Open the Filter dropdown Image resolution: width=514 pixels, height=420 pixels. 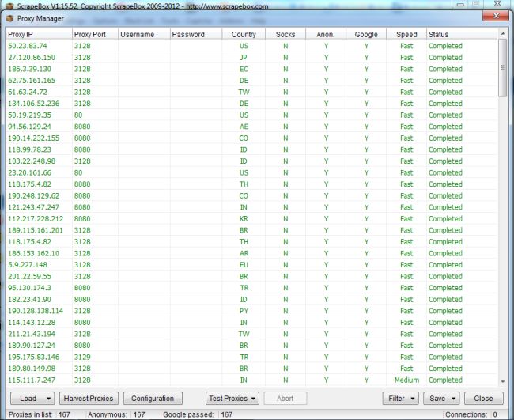[401, 399]
